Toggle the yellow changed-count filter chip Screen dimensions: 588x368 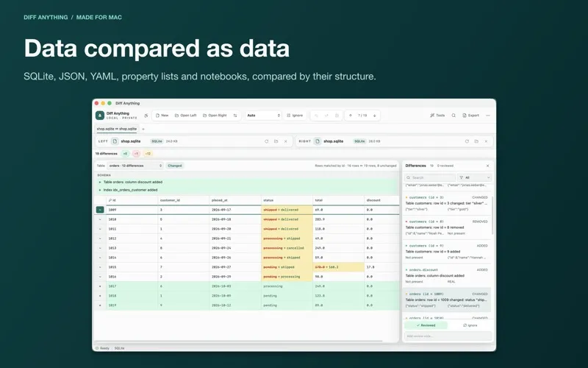pyautogui.click(x=148, y=154)
